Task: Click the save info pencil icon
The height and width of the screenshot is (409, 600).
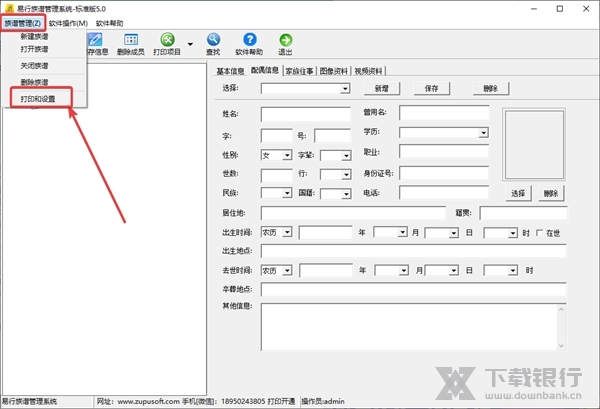Action: pos(95,39)
